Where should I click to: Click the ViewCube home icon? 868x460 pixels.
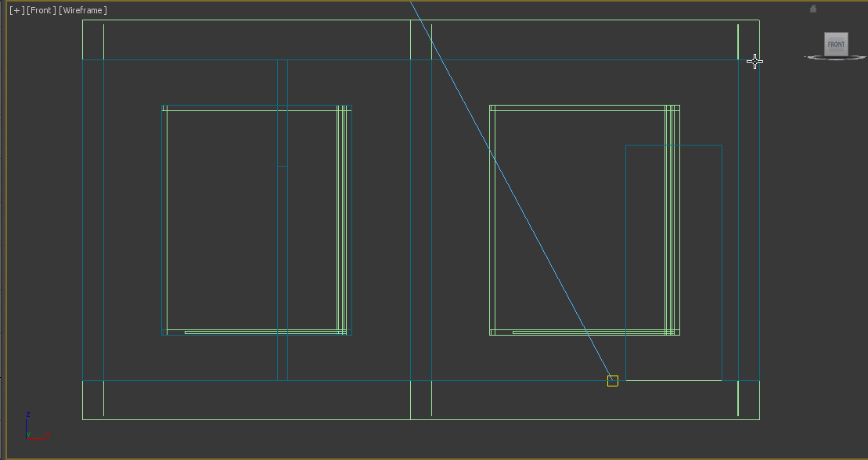pyautogui.click(x=813, y=9)
